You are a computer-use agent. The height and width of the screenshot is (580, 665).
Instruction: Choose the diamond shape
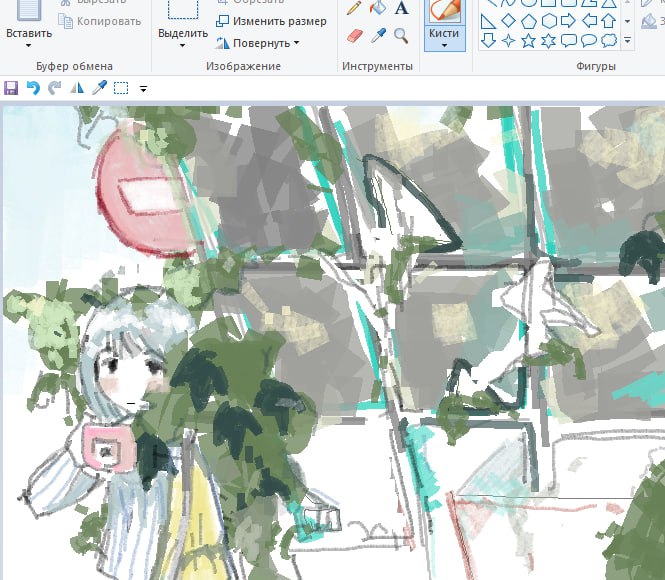(x=508, y=20)
